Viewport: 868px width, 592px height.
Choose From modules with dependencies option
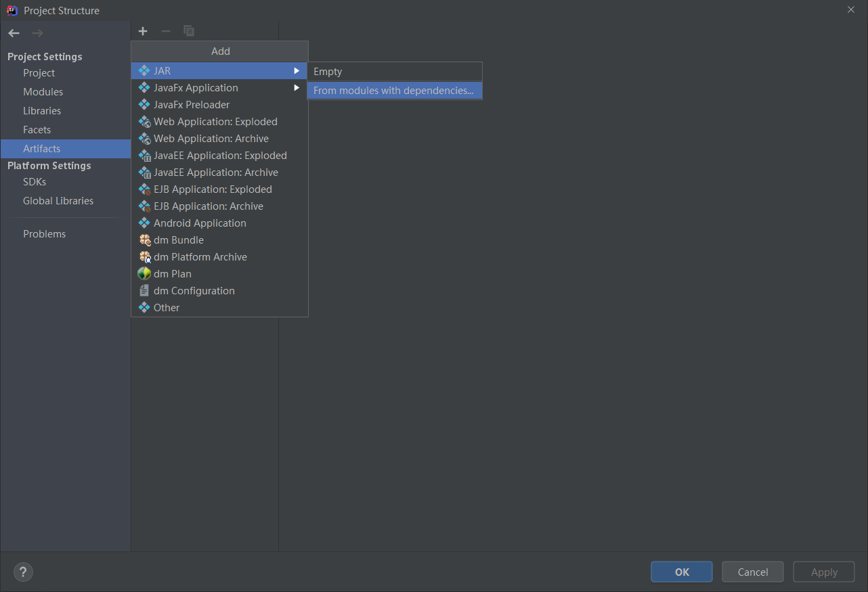[395, 90]
